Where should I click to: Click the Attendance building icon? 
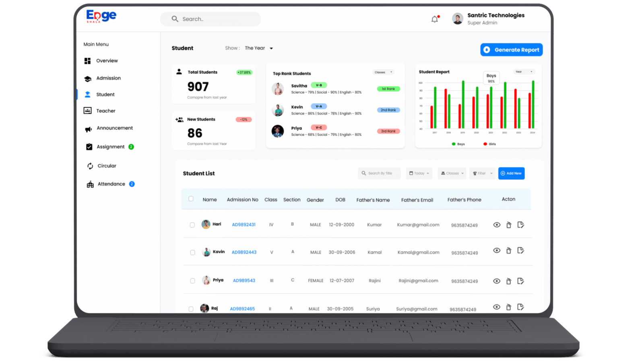[x=90, y=184]
